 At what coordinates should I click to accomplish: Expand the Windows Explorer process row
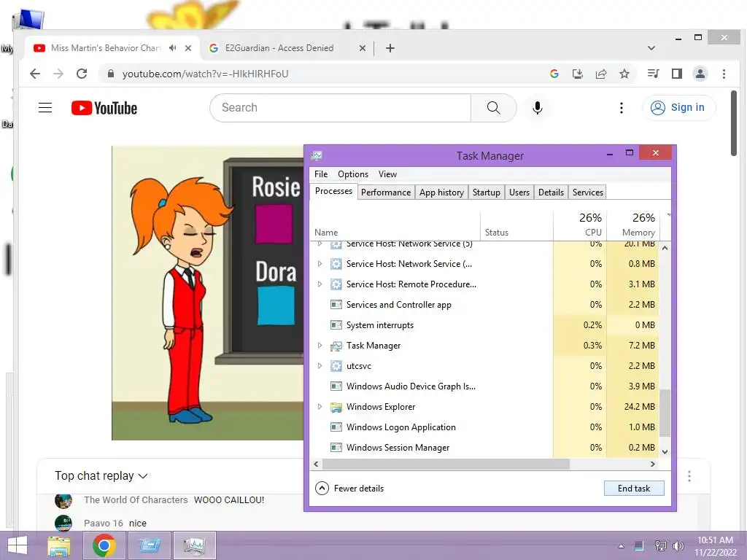click(320, 407)
